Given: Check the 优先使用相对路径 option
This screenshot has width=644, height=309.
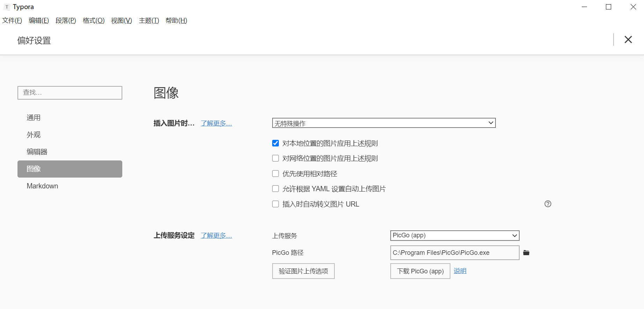Looking at the screenshot, I should click(275, 174).
